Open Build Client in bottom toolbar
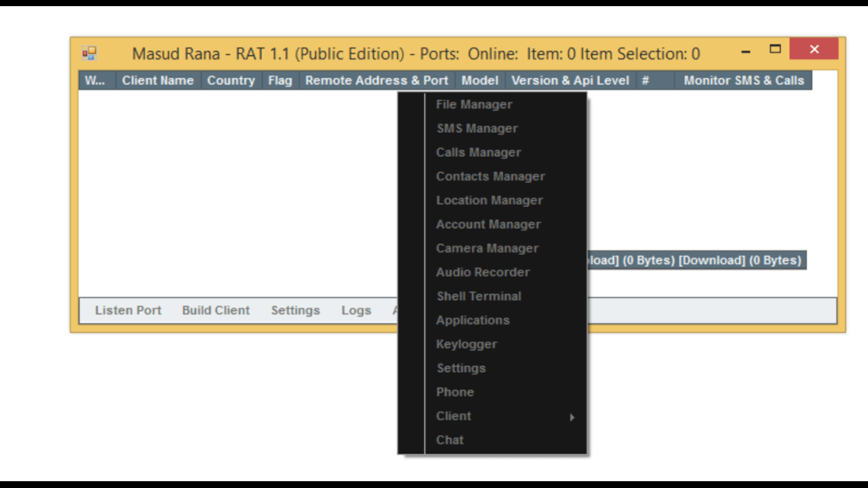This screenshot has width=868, height=488. pos(216,310)
